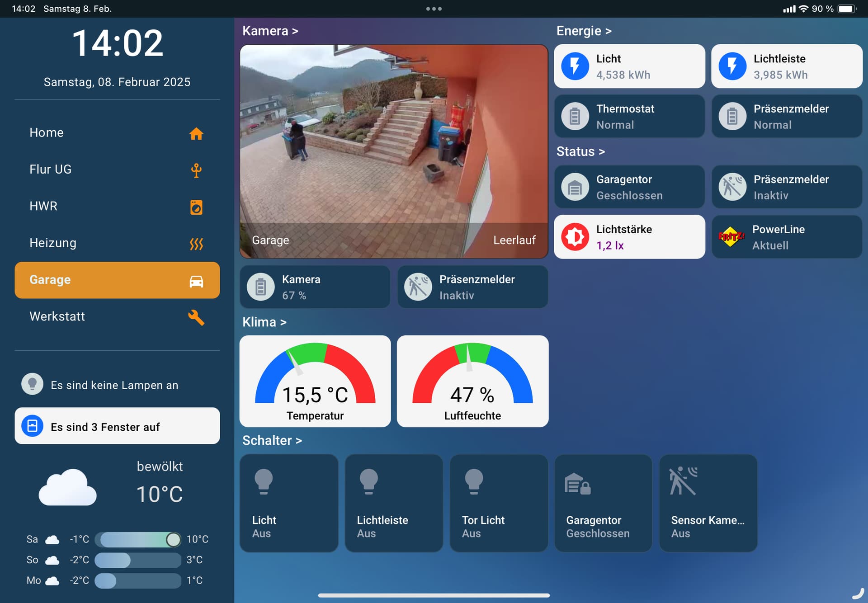This screenshot has width=868, height=603.
Task: Expand the Status section header
Action: (x=580, y=151)
